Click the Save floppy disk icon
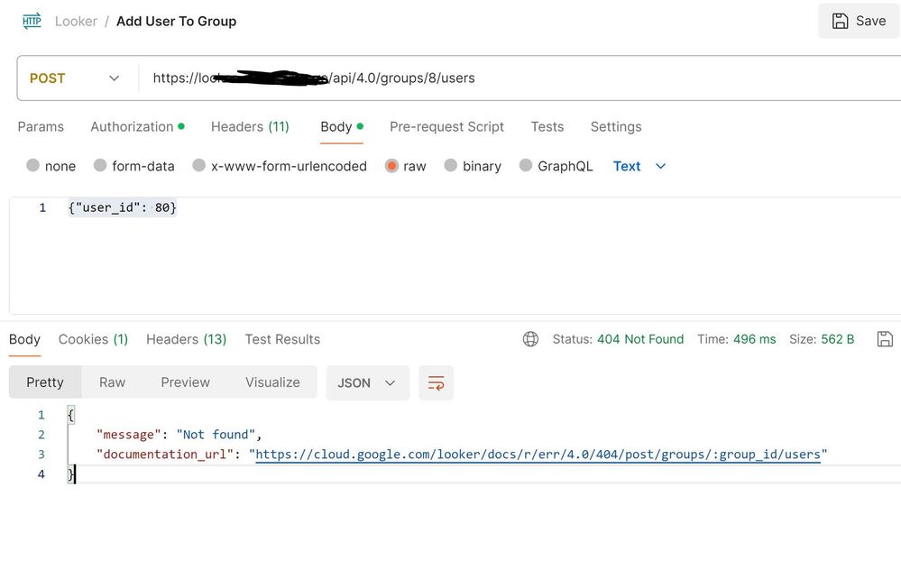Image resolution: width=901 pixels, height=588 pixels. pos(840,21)
